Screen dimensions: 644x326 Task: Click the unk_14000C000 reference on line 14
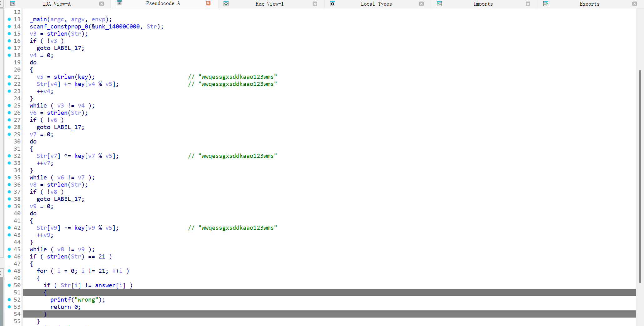coord(117,27)
